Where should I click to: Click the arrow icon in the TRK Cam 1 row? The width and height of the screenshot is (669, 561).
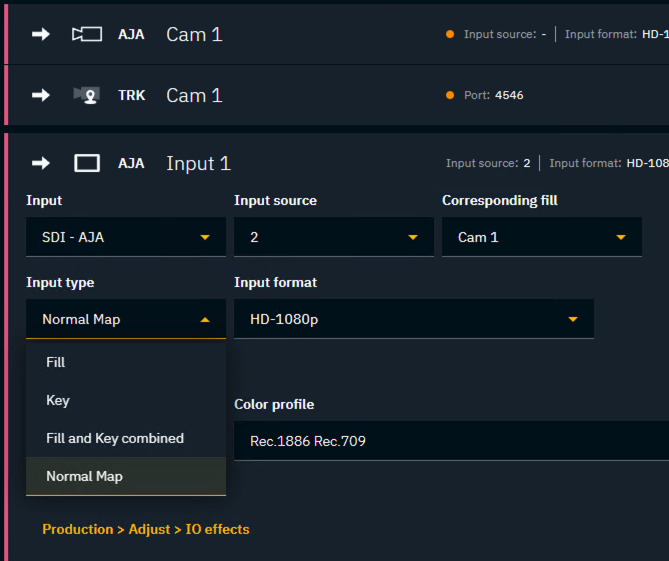40,95
